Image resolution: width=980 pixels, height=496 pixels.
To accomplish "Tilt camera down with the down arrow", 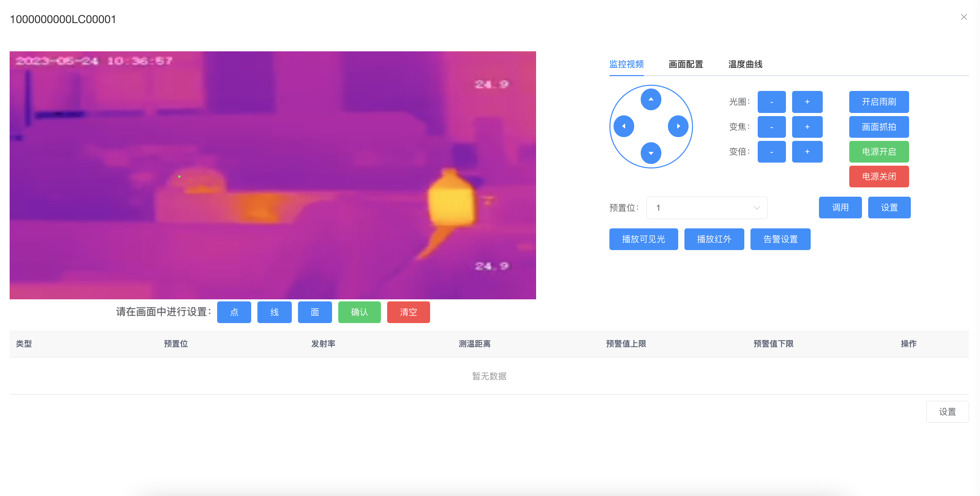I will coord(651,153).
